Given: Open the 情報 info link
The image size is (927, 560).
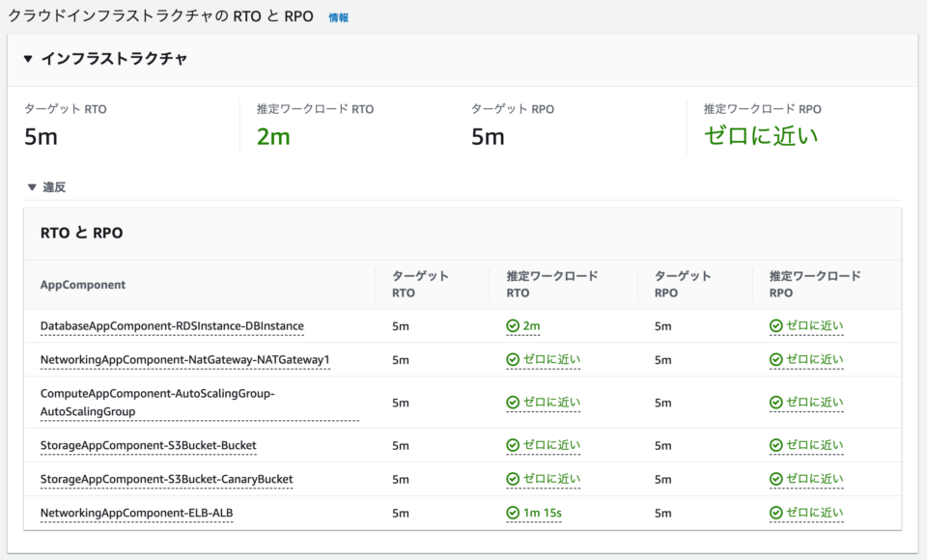Looking at the screenshot, I should point(338,17).
